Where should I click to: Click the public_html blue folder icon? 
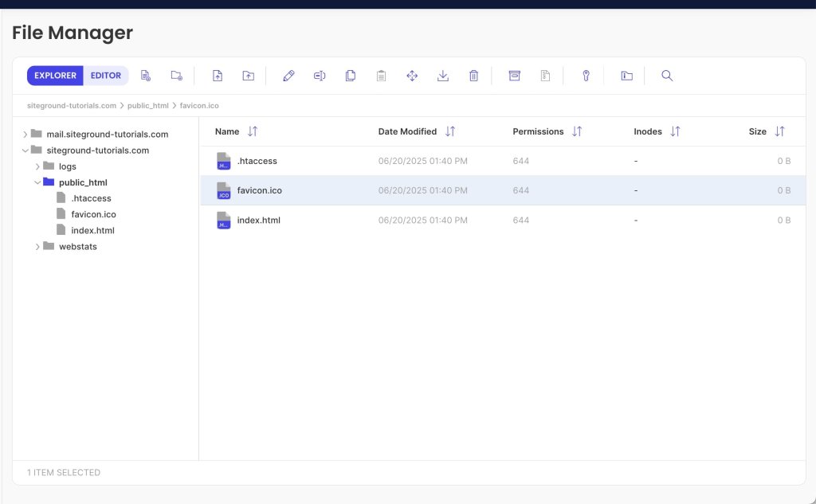tap(49, 182)
